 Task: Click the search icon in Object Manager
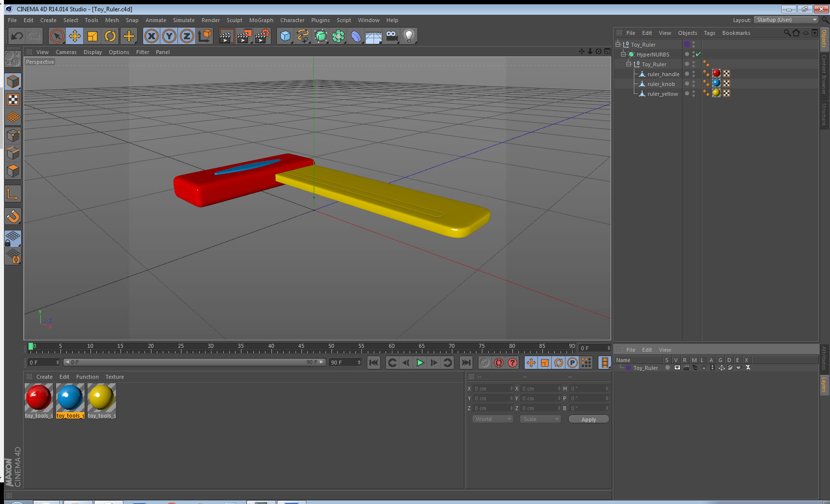tap(787, 33)
